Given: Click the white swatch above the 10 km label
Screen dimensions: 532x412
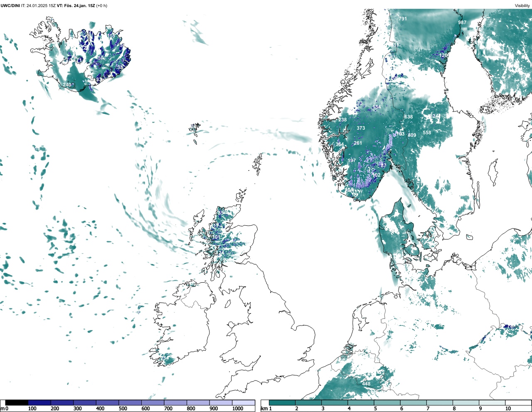Looking at the screenshot, I should tap(518, 402).
